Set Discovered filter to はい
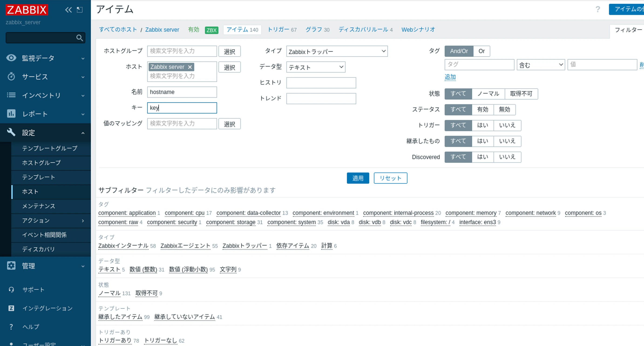The image size is (644, 346). point(482,157)
